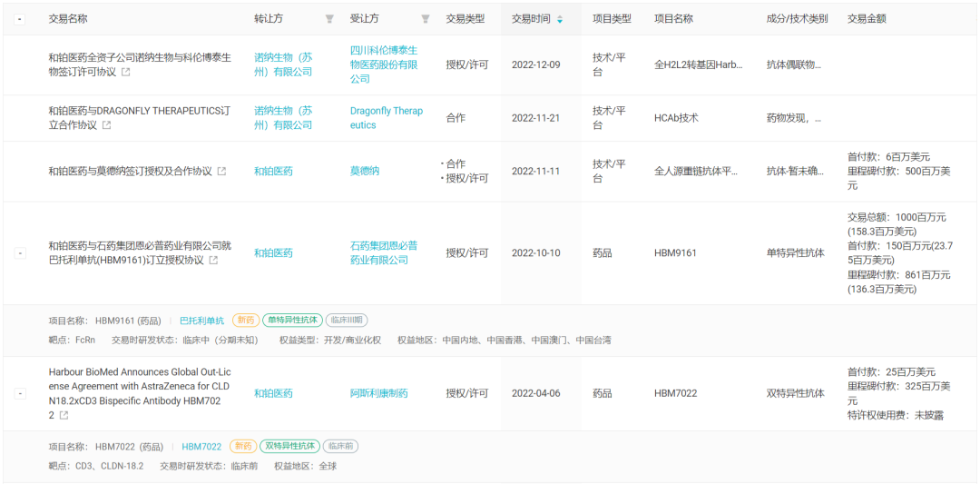Click the 交易时间 column header
980x484 pixels.
tap(531, 19)
